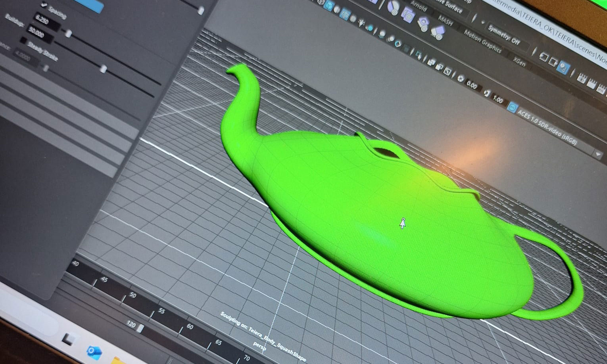Image resolution: width=607 pixels, height=364 pixels.
Task: Click Render Current Frame clapperboard icon
Action: tap(592, 84)
